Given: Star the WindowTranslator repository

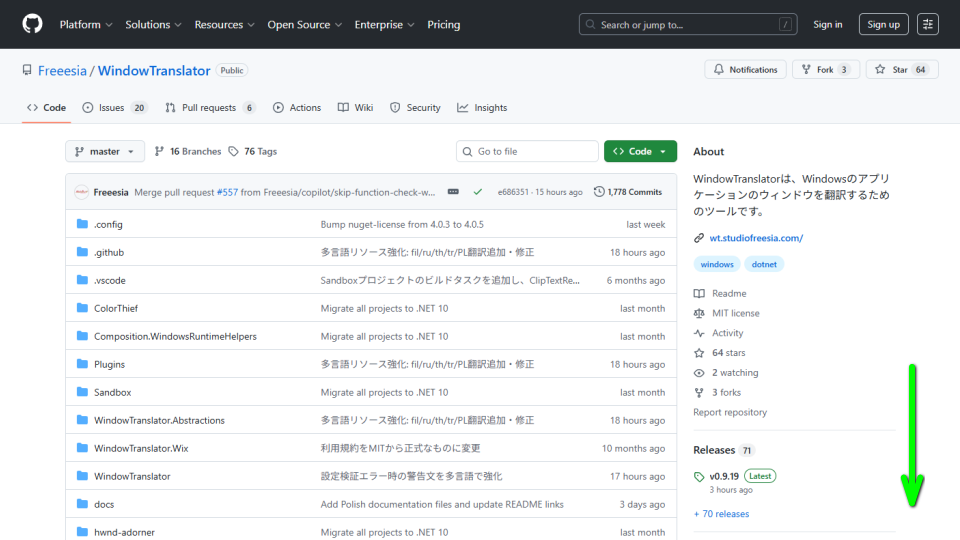Looking at the screenshot, I should pos(899,70).
